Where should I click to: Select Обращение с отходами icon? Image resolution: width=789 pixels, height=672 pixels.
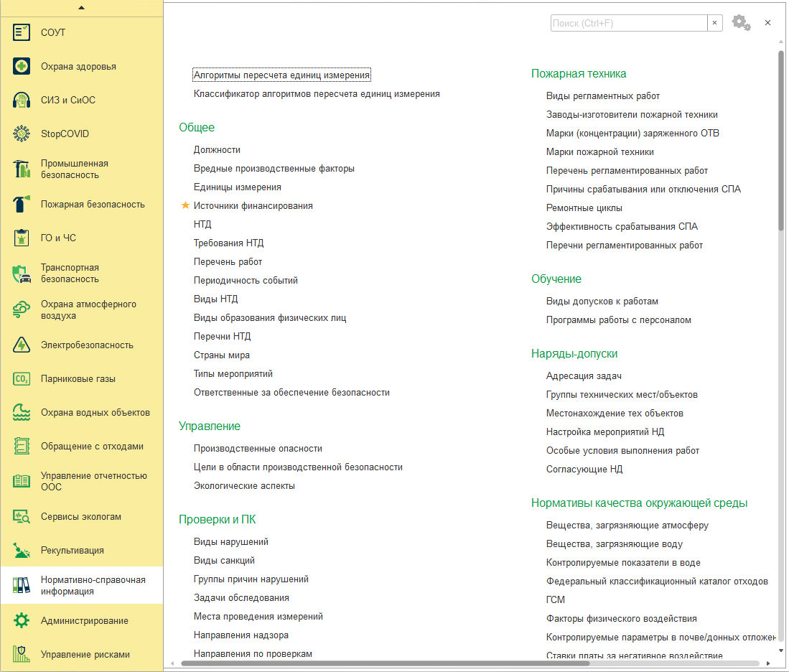coord(21,447)
